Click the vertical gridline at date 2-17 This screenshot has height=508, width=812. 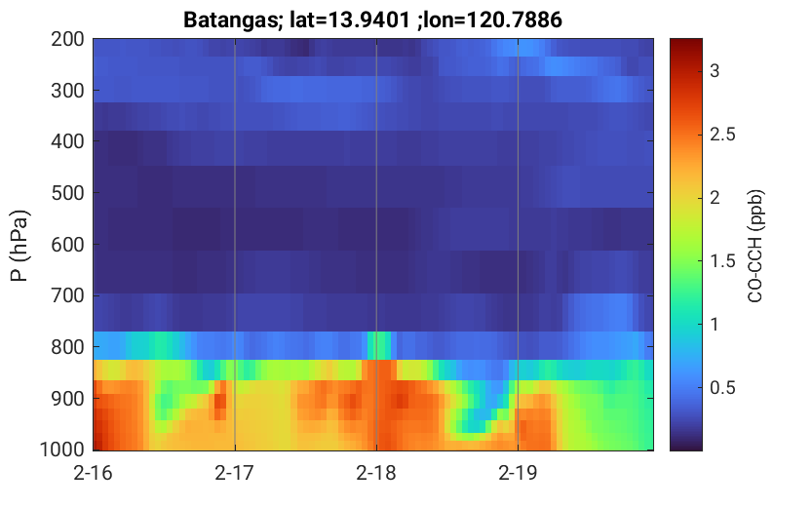pyautogui.click(x=235, y=245)
